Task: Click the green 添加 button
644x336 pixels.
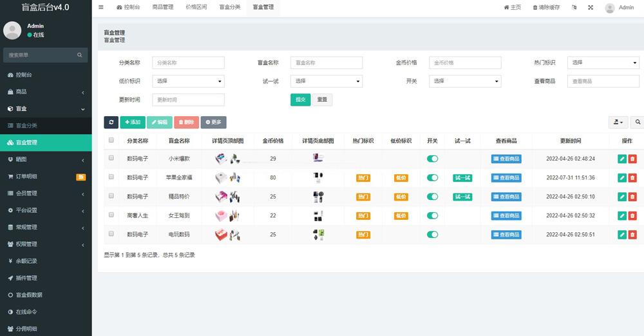Action: point(132,122)
